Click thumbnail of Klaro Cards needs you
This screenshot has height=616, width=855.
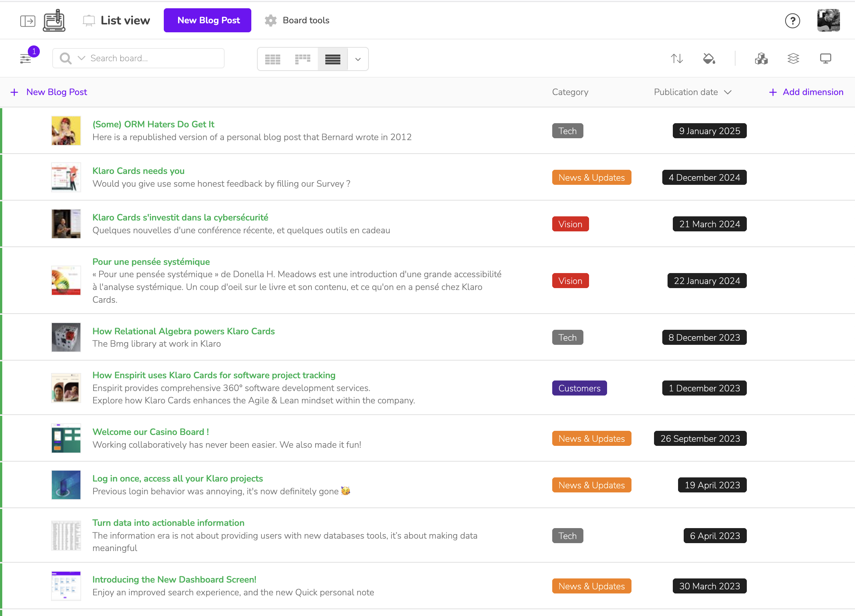coord(66,177)
